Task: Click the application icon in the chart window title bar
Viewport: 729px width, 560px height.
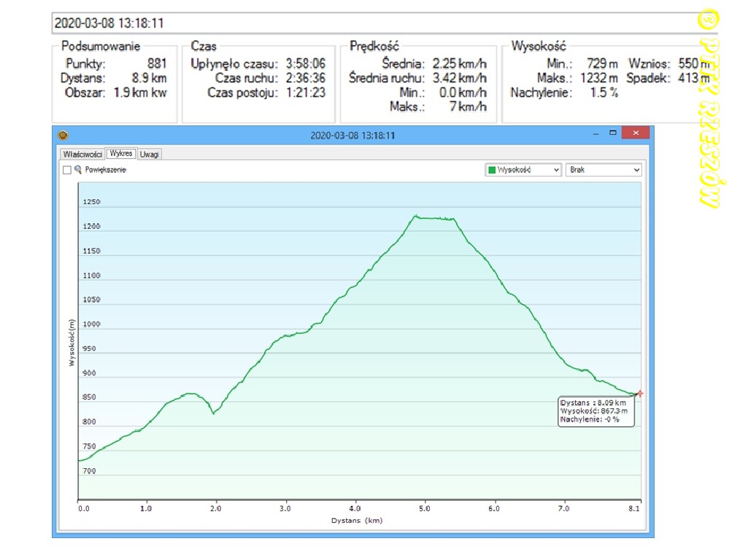Action: [63, 135]
